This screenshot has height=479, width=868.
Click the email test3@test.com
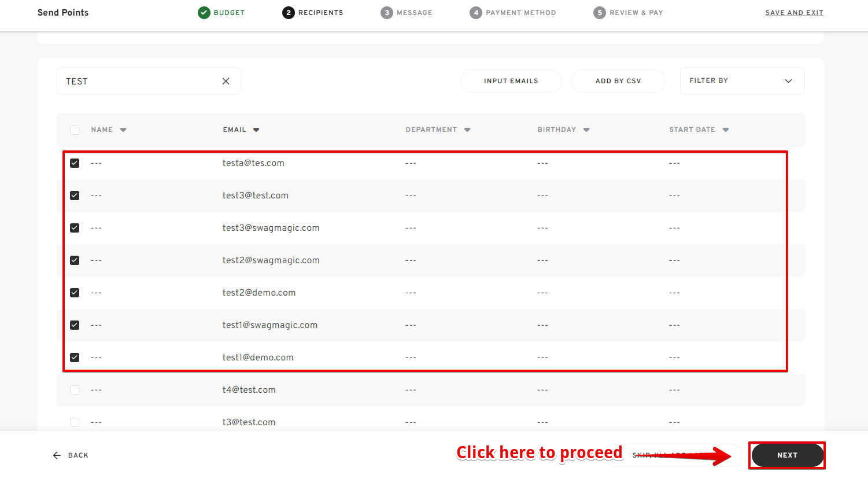click(x=256, y=196)
